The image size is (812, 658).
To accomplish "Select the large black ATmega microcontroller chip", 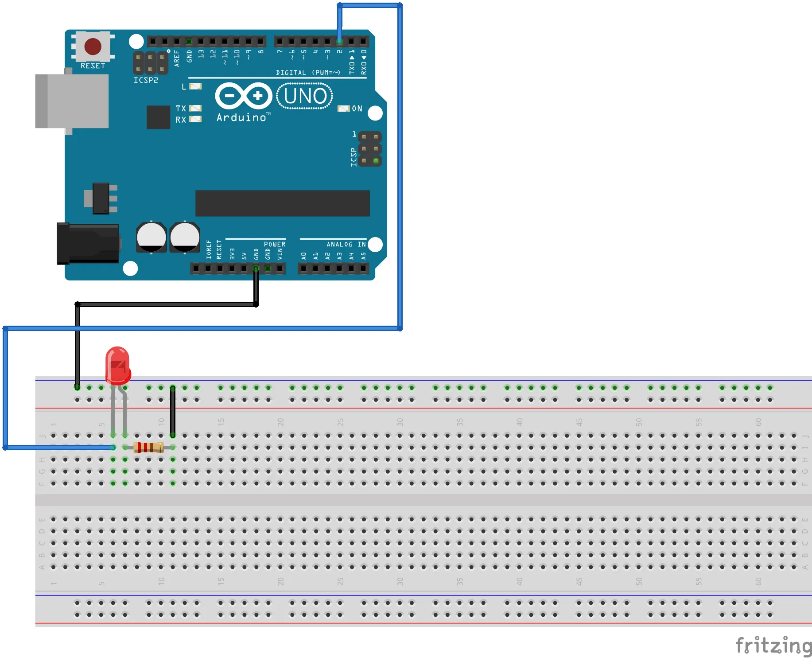I will point(282,203).
